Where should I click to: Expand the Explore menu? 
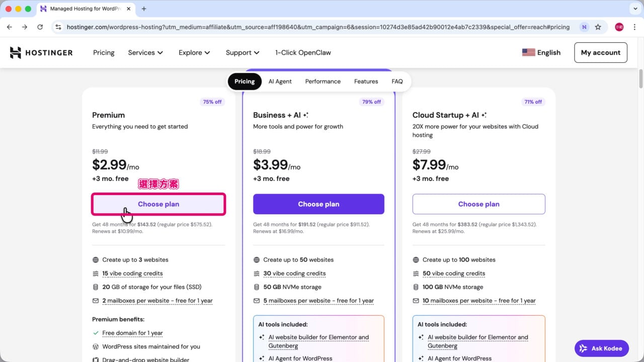(x=194, y=52)
